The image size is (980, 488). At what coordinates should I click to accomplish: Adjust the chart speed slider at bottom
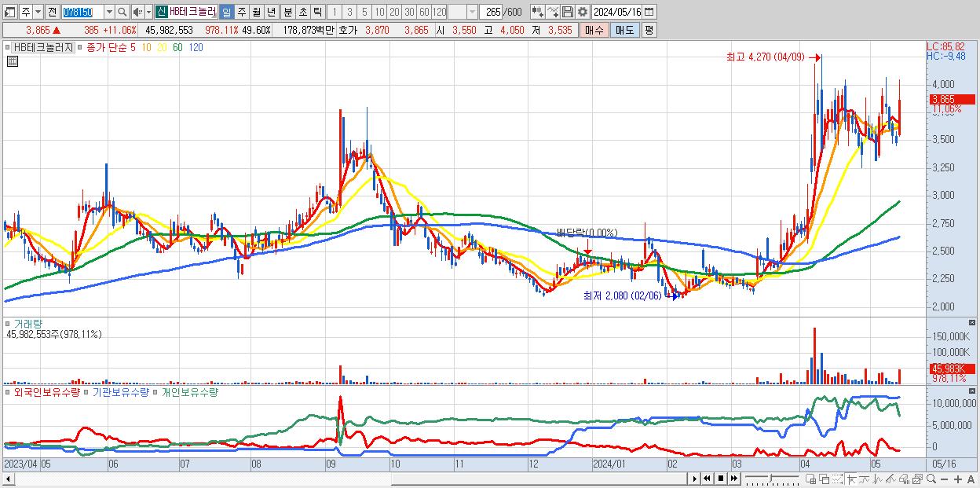pyautogui.click(x=772, y=477)
